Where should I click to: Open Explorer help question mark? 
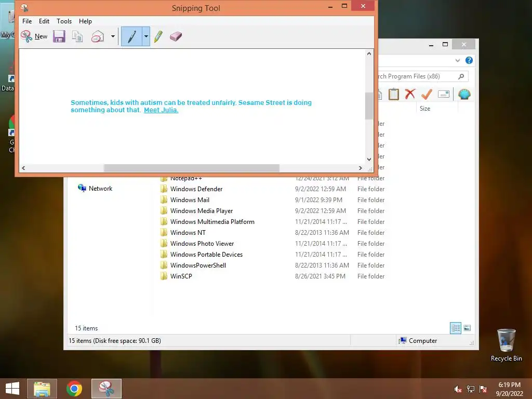tap(469, 60)
